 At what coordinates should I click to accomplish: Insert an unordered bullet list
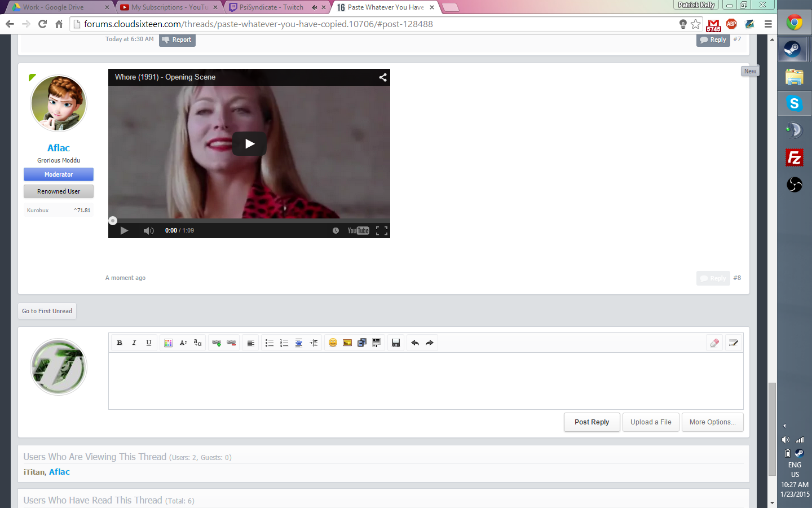tap(270, 343)
